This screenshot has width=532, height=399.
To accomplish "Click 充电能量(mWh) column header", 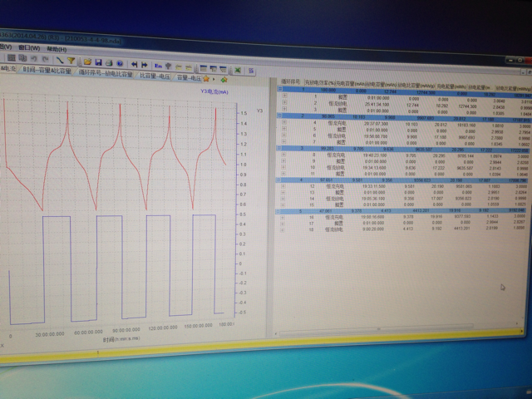I will point(452,86).
